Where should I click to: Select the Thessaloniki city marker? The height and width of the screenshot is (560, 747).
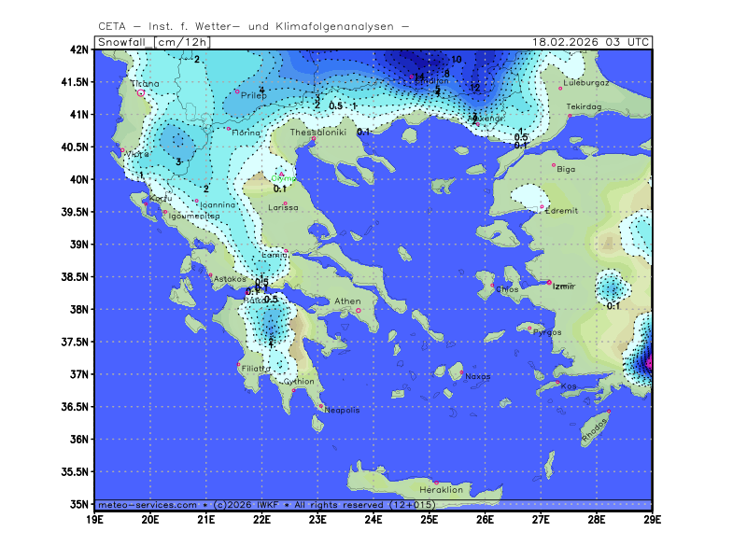click(x=313, y=140)
